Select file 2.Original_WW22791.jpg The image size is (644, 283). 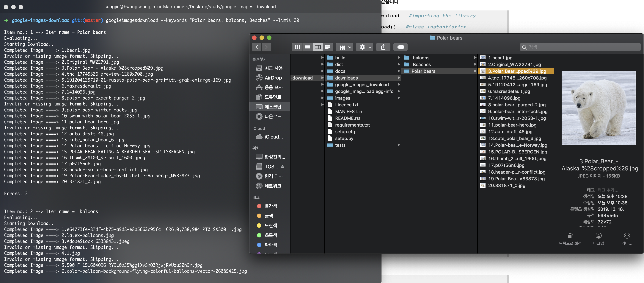(516, 65)
